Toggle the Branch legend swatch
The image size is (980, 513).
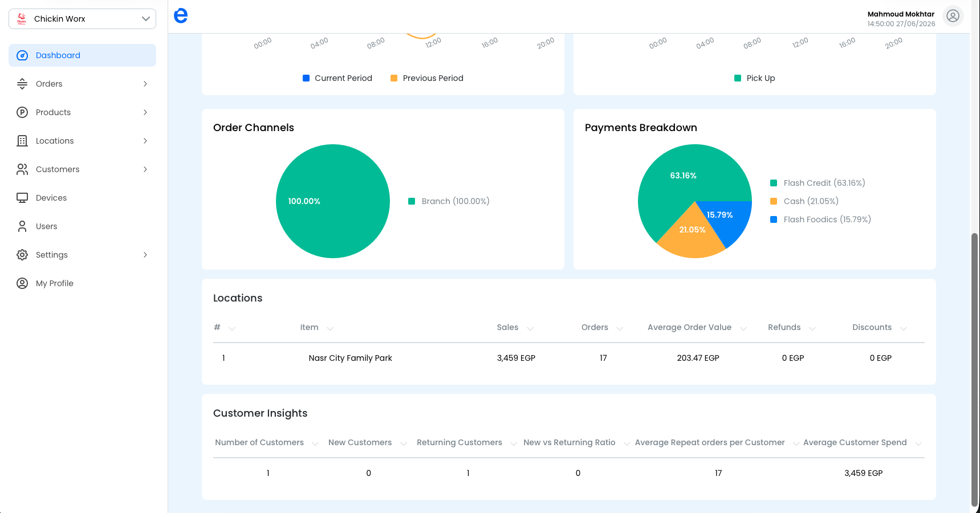point(412,201)
